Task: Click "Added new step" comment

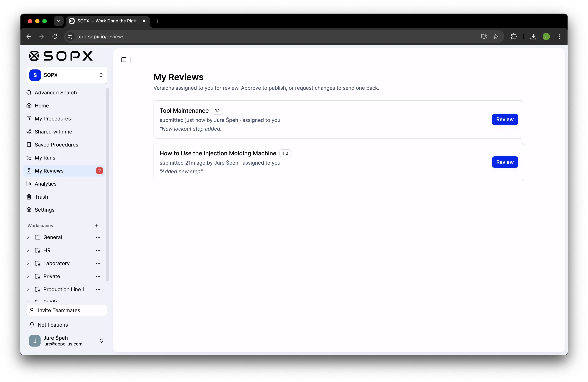Action: 181,171
